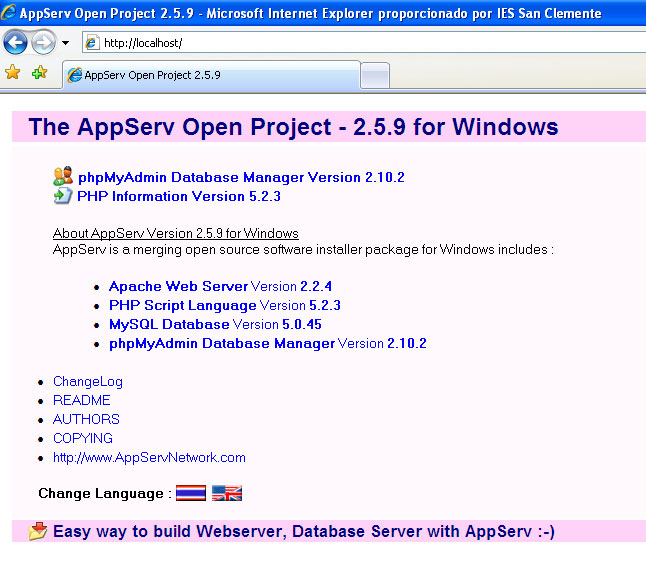Open the Favorites Center star icon

[x=13, y=72]
